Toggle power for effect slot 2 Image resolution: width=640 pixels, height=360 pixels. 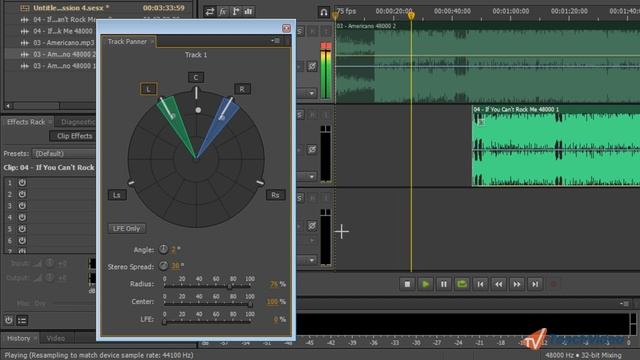click(22, 194)
